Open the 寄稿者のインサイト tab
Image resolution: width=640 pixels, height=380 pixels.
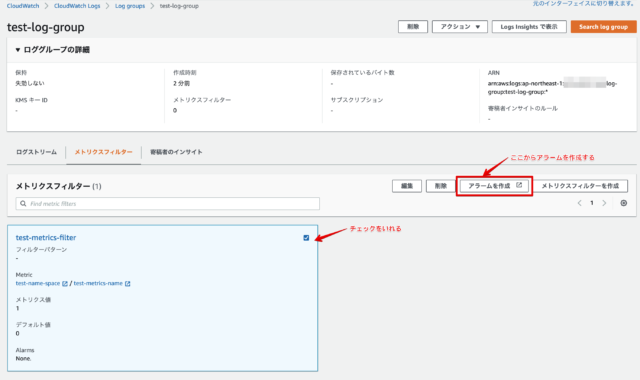tap(176, 152)
